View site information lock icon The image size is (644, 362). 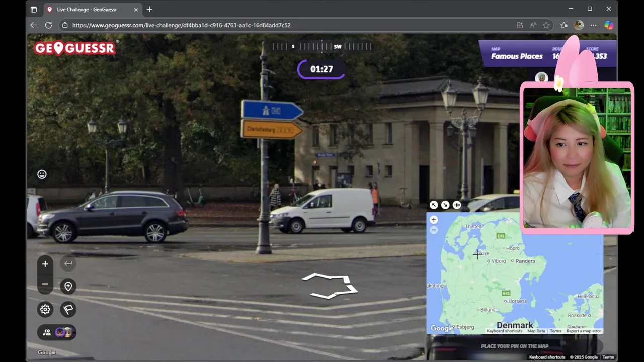[64, 25]
